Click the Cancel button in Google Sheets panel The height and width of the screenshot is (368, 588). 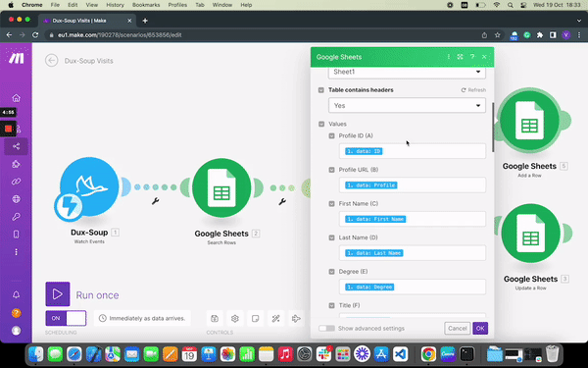(457, 328)
